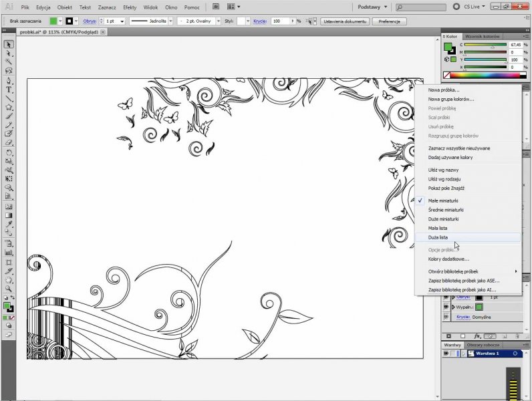Select the Eraser tool
The width and height of the screenshot is (532, 401).
click(x=9, y=142)
